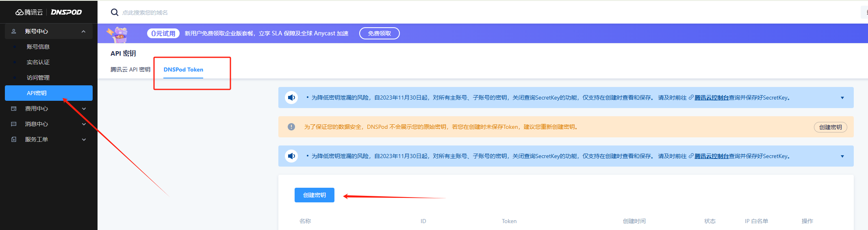Click the exclamation icon in the orange warning

tap(291, 127)
